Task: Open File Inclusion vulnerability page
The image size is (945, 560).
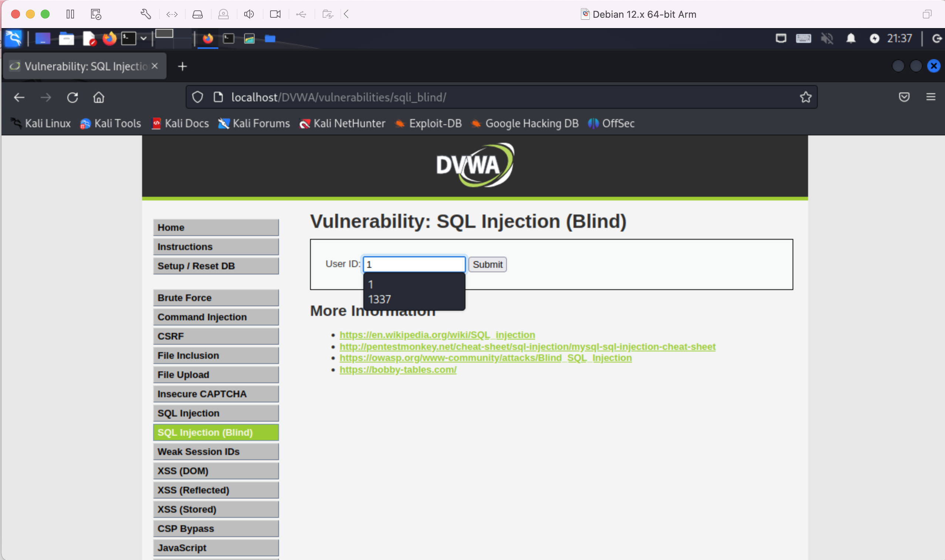Action: (x=216, y=355)
